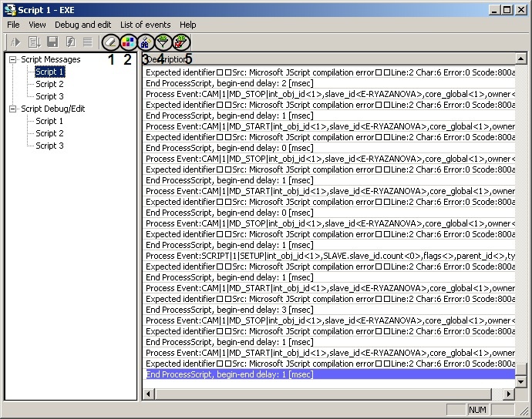This screenshot has width=532, height=419.
Task: Click the grayed-out run arrow icon
Action: tap(15, 42)
